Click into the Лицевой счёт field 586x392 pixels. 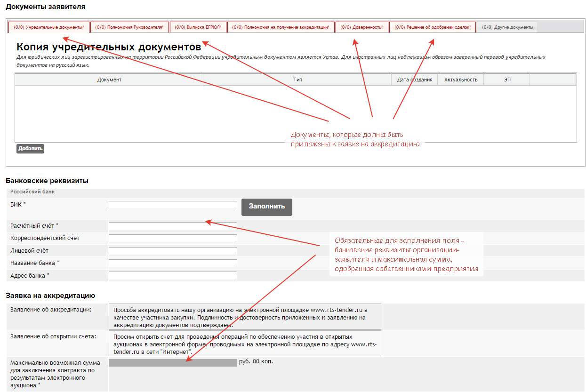click(173, 251)
